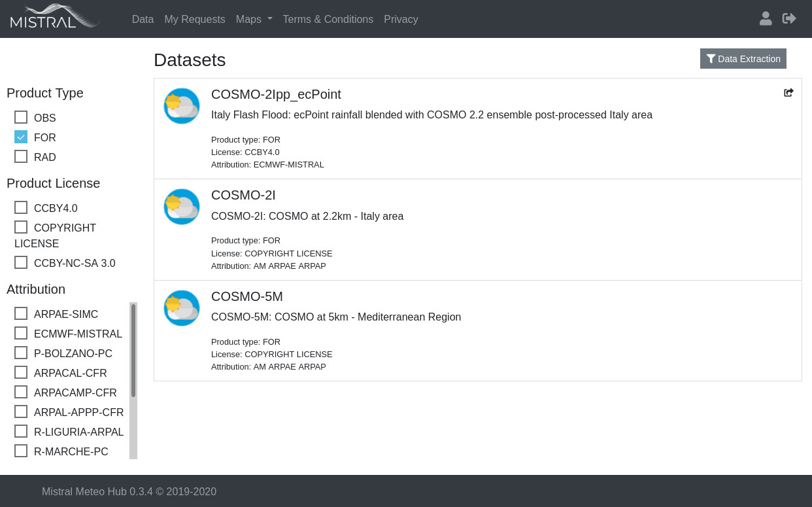
Task: Check the ARPAE-SIMC attribution checkbox
Action: 21,313
